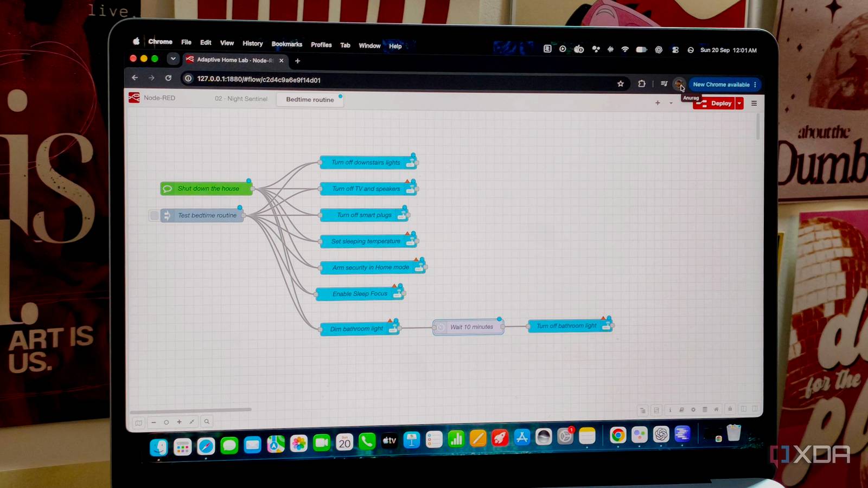The image size is (868, 488).
Task: Open the Wi-Fi status menu
Action: click(625, 49)
